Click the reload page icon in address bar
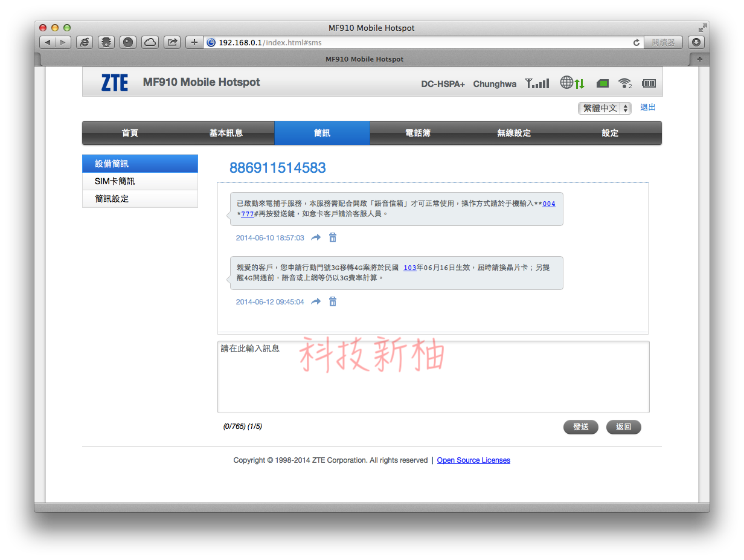Image resolution: width=744 pixels, height=560 pixels. 636,42
